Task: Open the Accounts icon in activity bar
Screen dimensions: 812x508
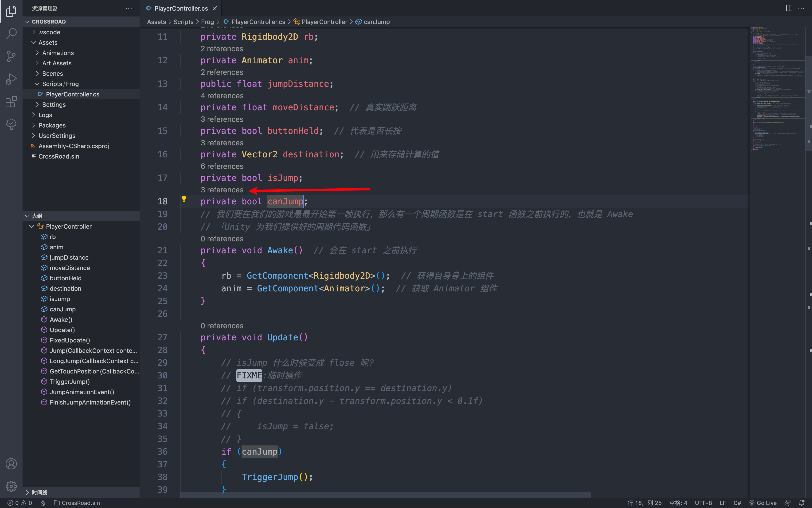Action: tap(11, 464)
